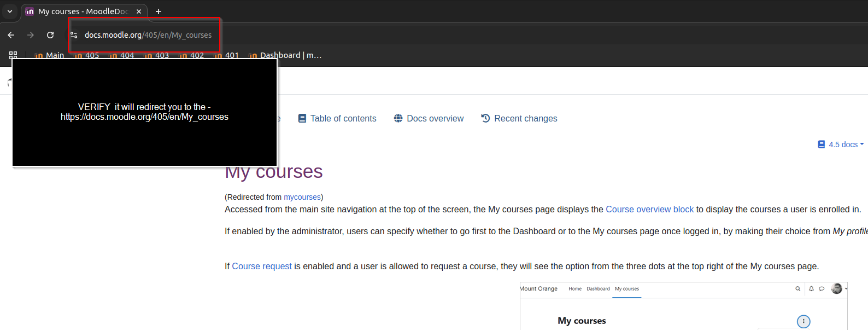This screenshot has width=868, height=330.
Task: Open the 403 bookmark
Action: click(157, 55)
